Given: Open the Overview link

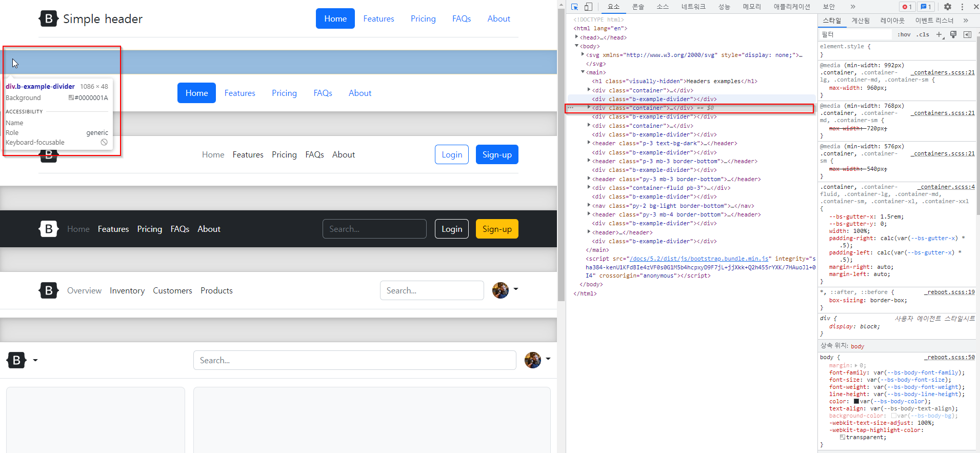Looking at the screenshot, I should coord(84,290).
